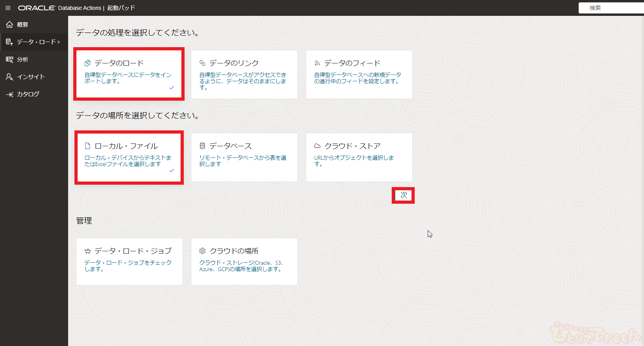Click the カタログ sidebar icon
The height and width of the screenshot is (346, 644).
[10, 94]
